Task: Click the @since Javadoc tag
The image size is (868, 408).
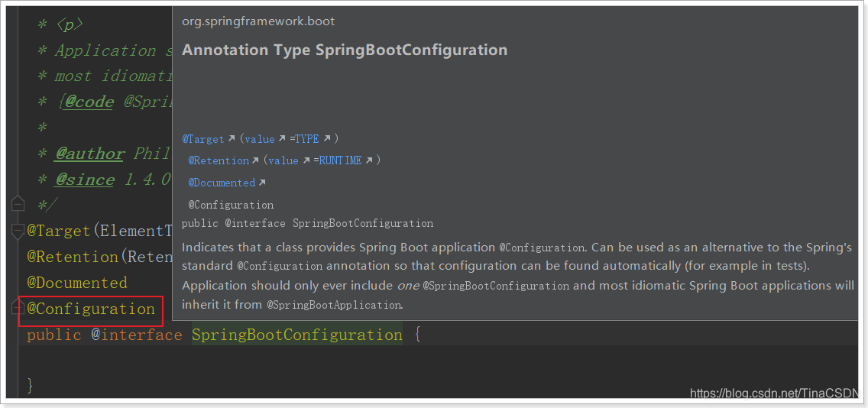Action: pyautogui.click(x=84, y=180)
